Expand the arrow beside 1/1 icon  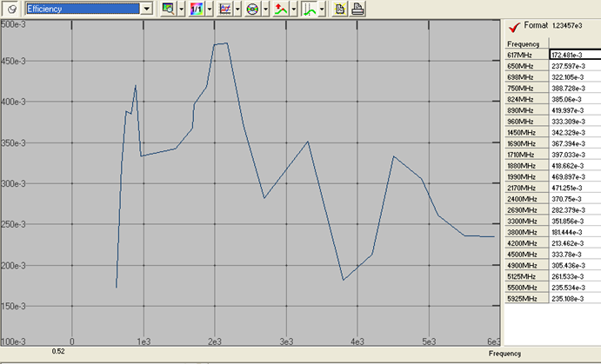(210, 9)
